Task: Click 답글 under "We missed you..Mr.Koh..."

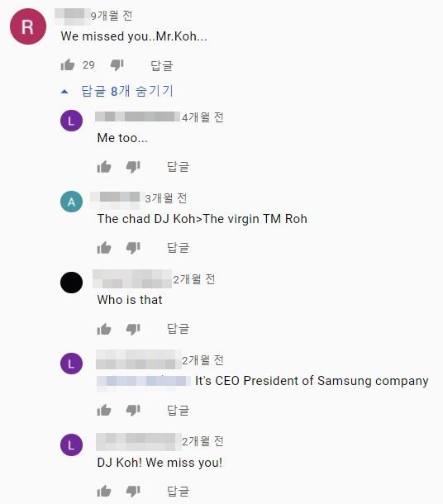Action: [x=162, y=65]
